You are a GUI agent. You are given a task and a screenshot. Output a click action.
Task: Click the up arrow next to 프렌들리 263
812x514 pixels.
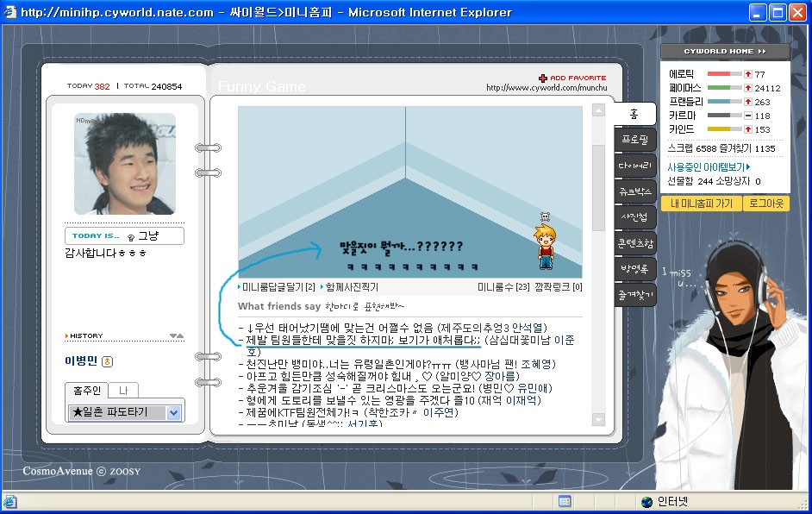point(748,102)
